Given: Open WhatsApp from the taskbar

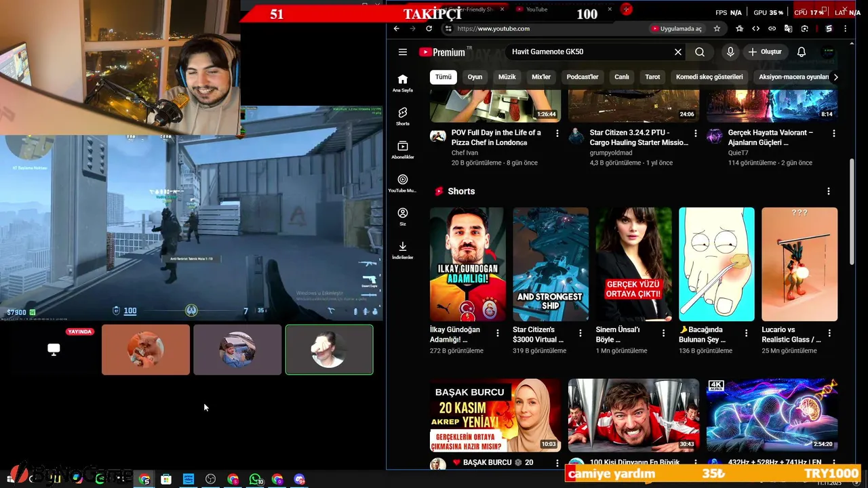Looking at the screenshot, I should click(x=255, y=479).
